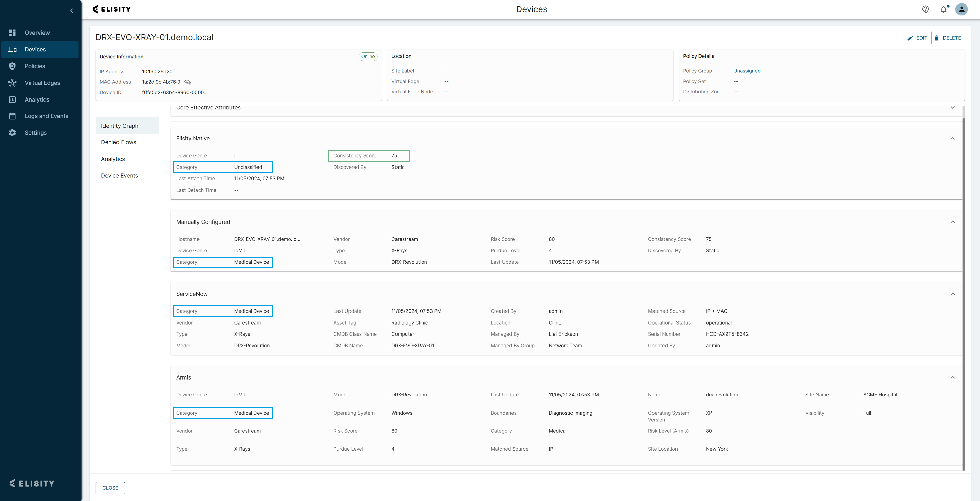980x501 pixels.
Task: Switch to the Denied Flows tab
Action: pyautogui.click(x=118, y=142)
